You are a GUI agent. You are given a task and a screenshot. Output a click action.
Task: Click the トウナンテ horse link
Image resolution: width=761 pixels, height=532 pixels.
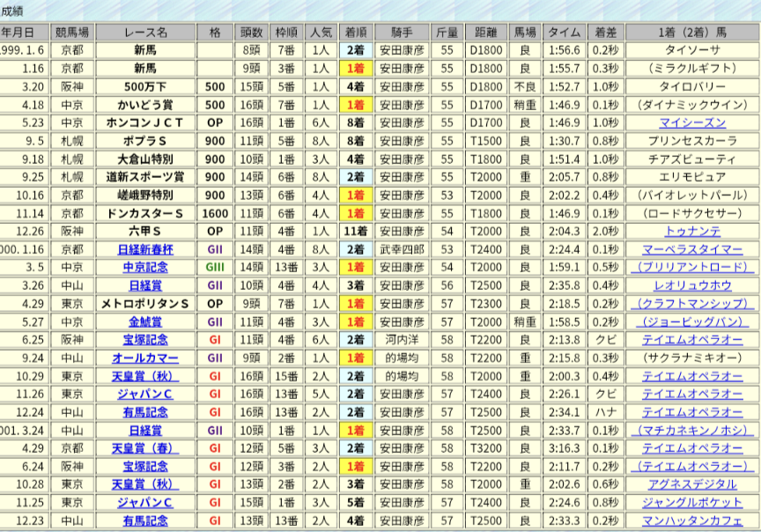point(691,232)
